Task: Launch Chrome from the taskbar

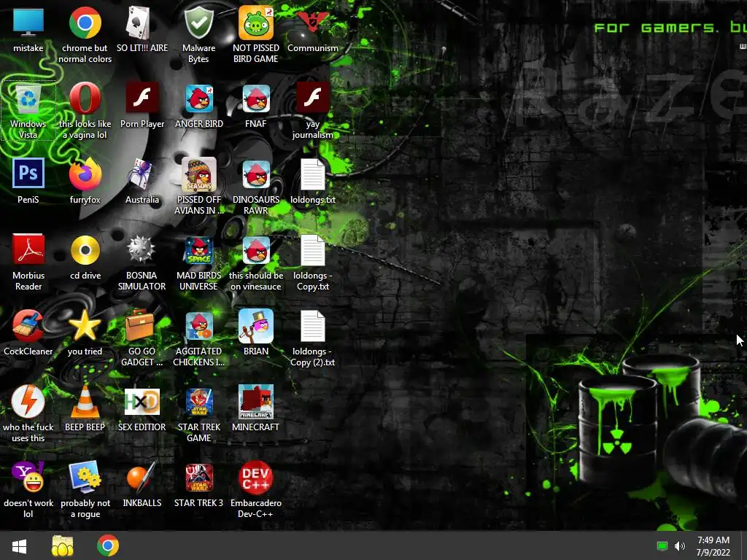Action: (x=108, y=545)
